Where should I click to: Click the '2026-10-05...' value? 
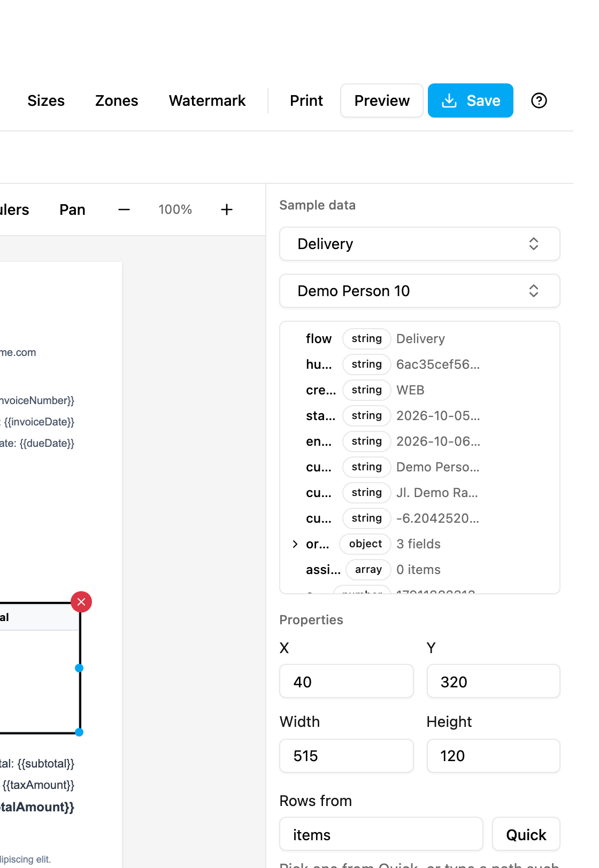click(438, 416)
